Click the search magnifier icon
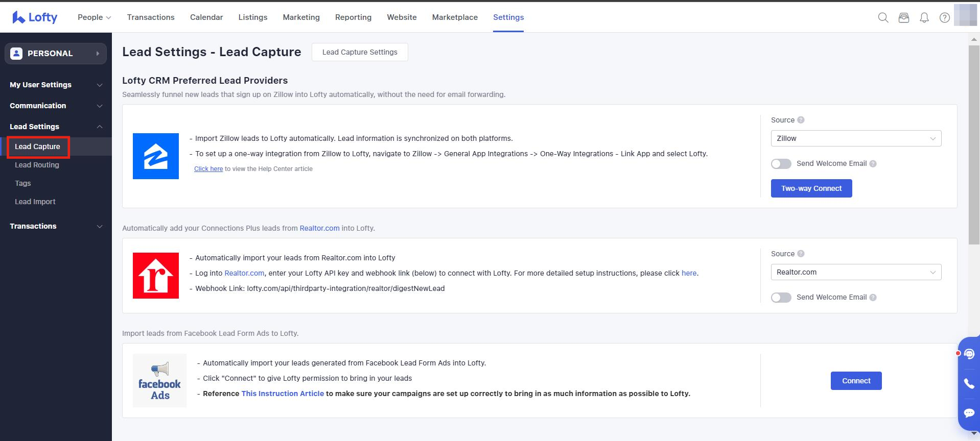Viewport: 980px width, 441px height. point(883,17)
